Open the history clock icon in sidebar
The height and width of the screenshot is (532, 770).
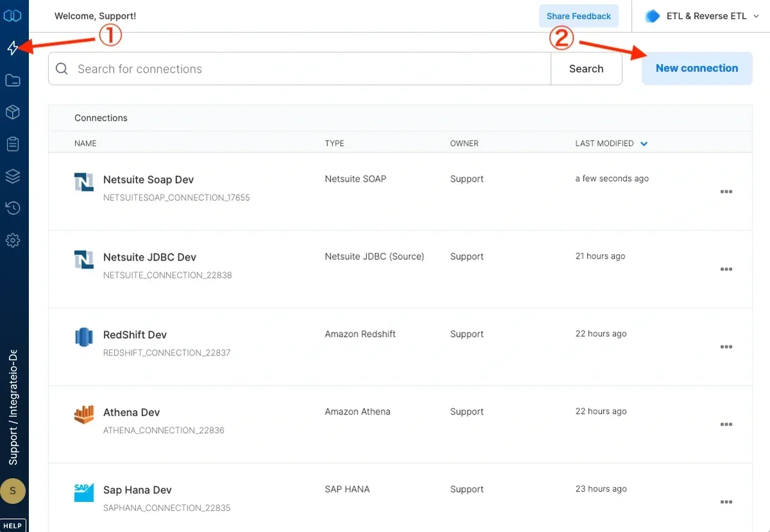pos(13,208)
